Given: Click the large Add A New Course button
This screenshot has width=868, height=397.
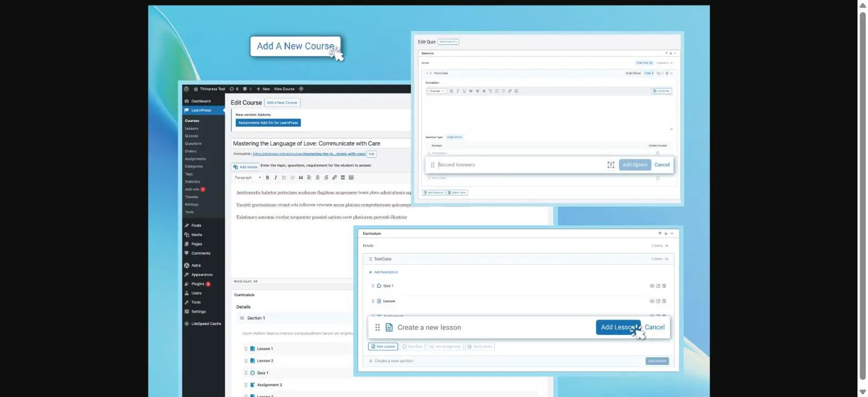Looking at the screenshot, I should 296,46.
